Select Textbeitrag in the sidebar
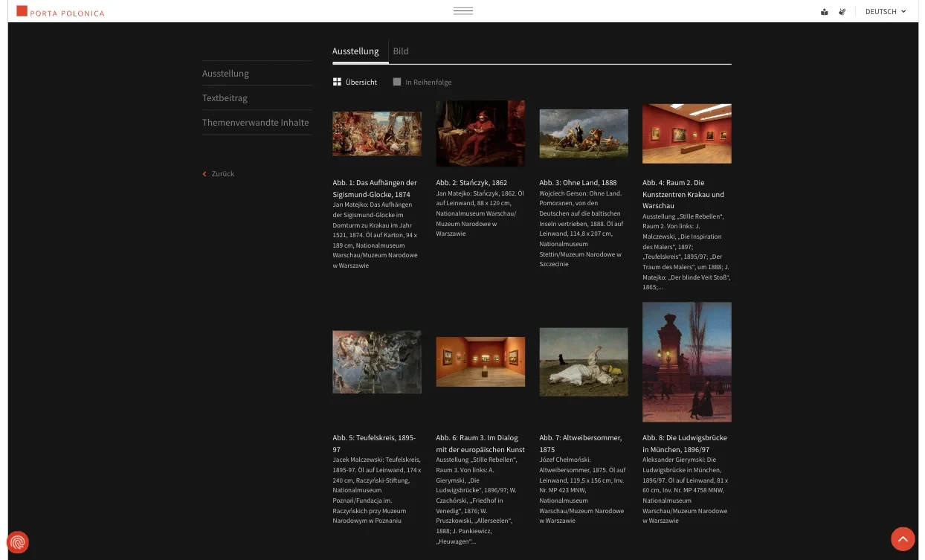 click(x=225, y=97)
